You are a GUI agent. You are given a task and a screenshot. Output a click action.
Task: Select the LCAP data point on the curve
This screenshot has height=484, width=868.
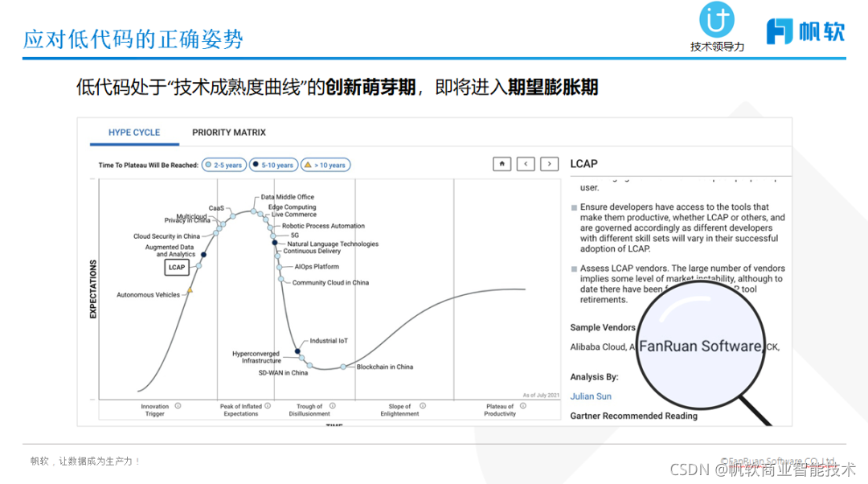click(x=199, y=266)
